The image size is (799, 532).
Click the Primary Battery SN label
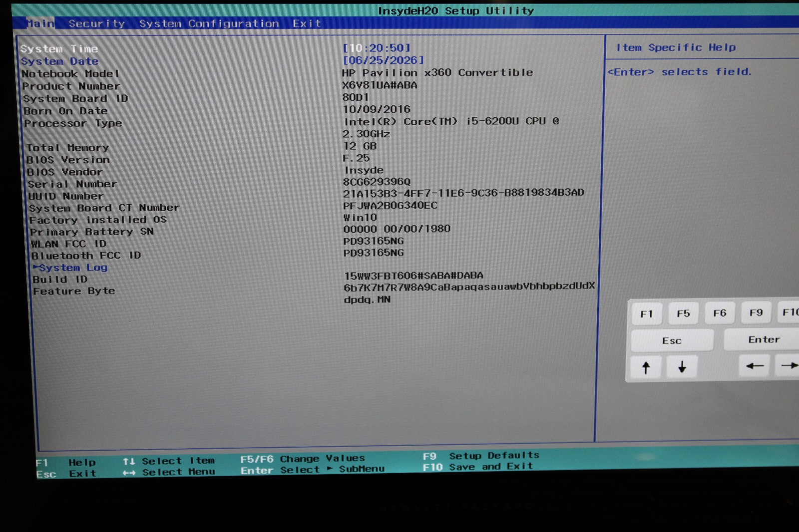(92, 232)
